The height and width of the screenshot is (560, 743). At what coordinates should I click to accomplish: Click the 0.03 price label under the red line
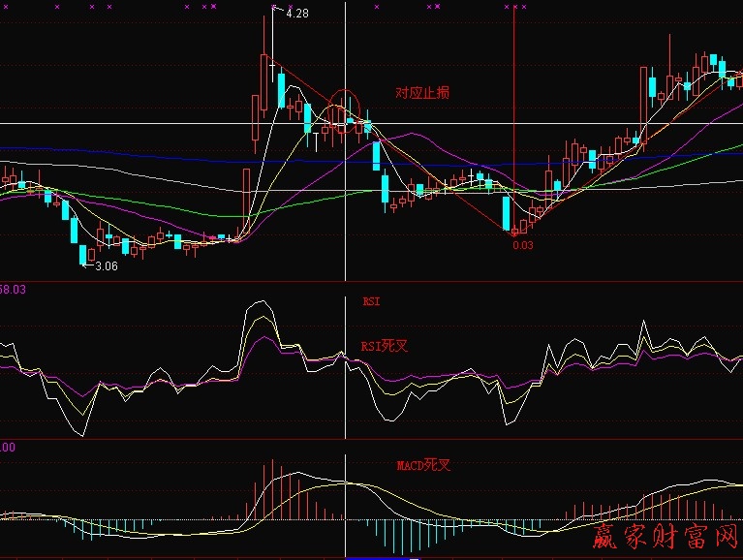[x=523, y=245]
